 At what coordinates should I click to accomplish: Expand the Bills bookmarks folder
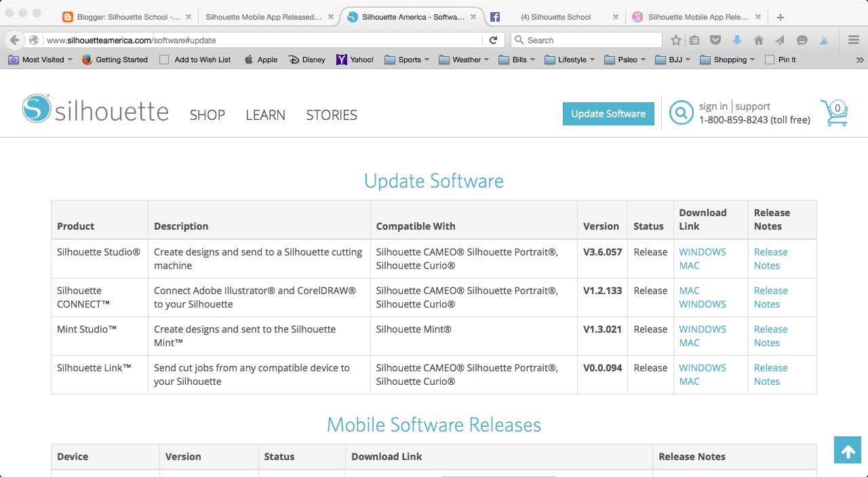517,60
